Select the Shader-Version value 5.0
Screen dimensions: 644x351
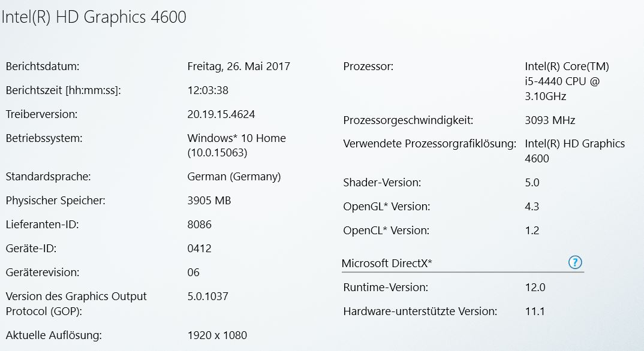532,183
